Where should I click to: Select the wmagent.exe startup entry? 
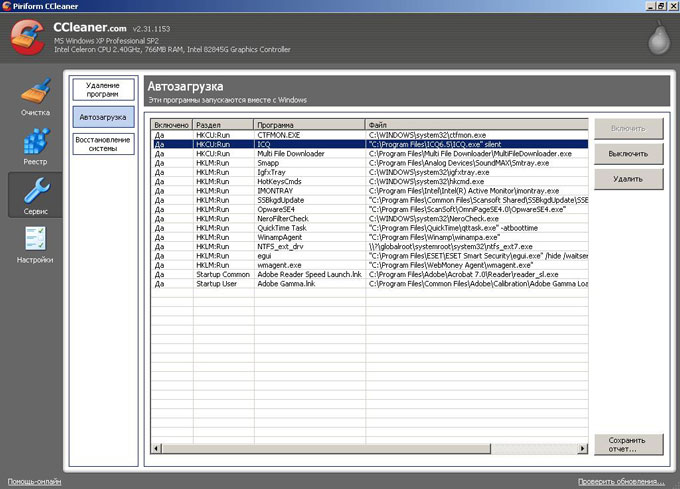tap(369, 265)
